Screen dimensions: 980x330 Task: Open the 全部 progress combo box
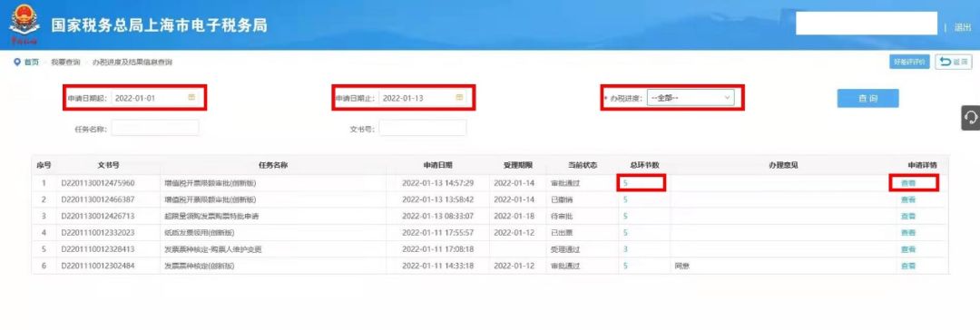(691, 98)
